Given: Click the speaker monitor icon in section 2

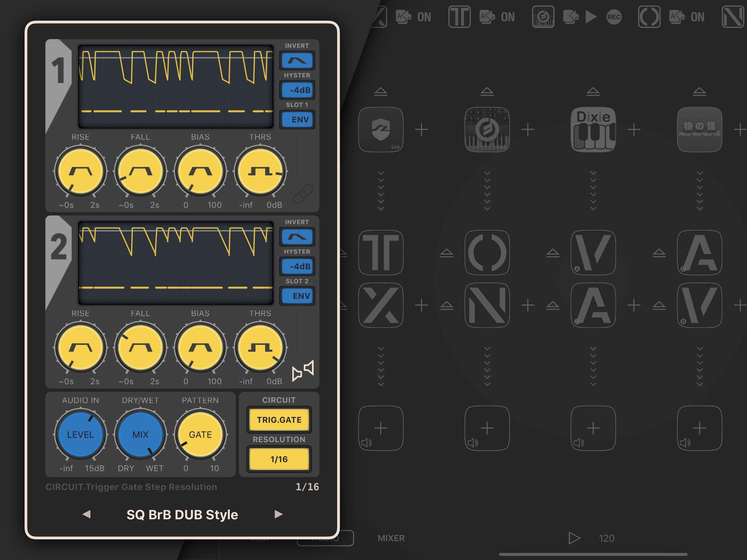Looking at the screenshot, I should tap(303, 371).
